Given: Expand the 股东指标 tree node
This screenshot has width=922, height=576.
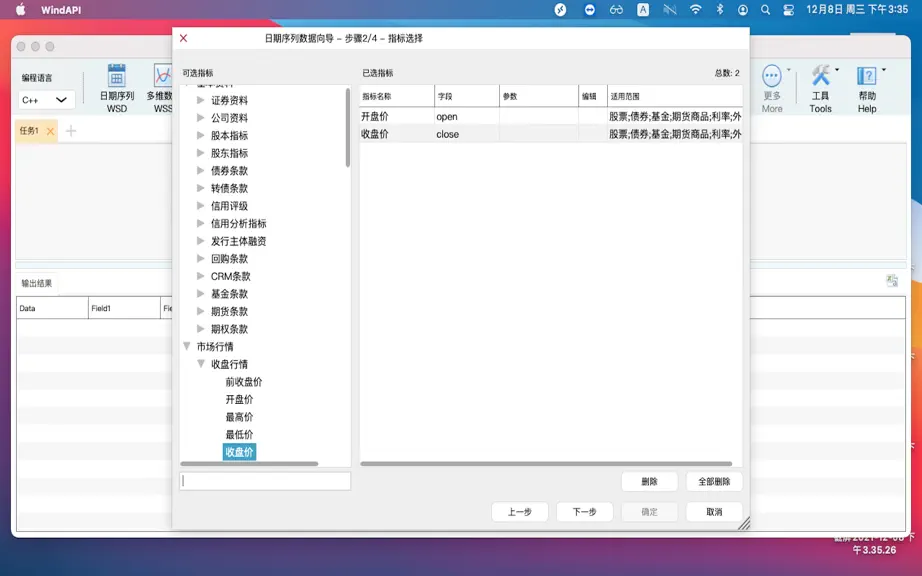Looking at the screenshot, I should point(201,153).
